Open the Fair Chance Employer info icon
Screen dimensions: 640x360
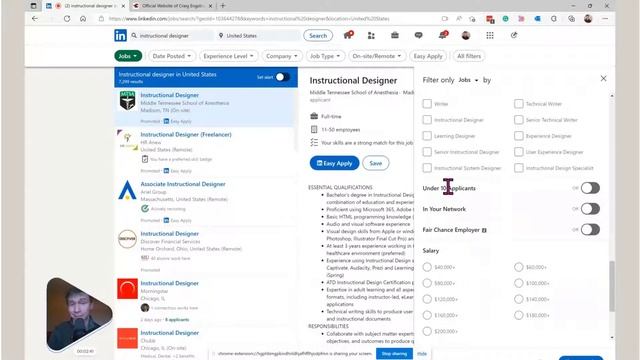click(484, 230)
